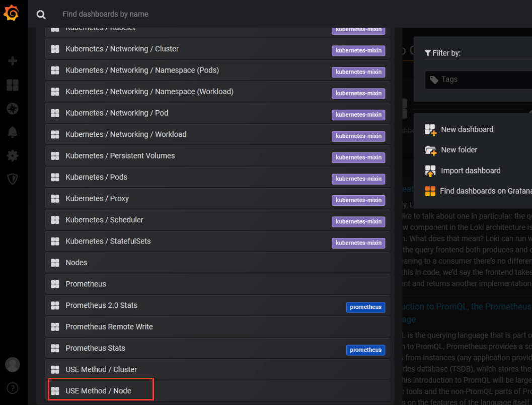
Task: Click prometheus tag on Prometheus Stats row
Action: pos(365,350)
